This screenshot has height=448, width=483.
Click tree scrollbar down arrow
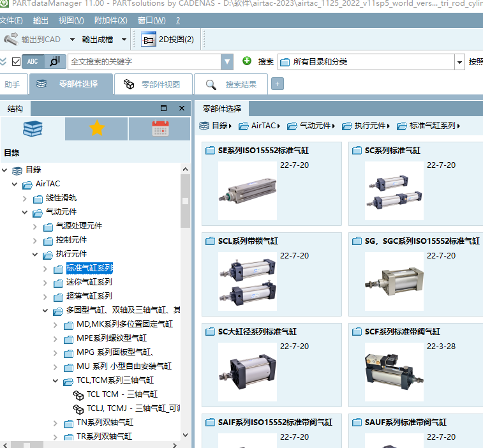pos(185,435)
